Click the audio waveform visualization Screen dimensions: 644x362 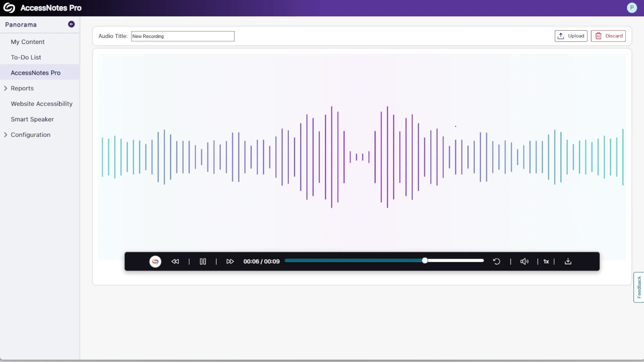point(362,157)
